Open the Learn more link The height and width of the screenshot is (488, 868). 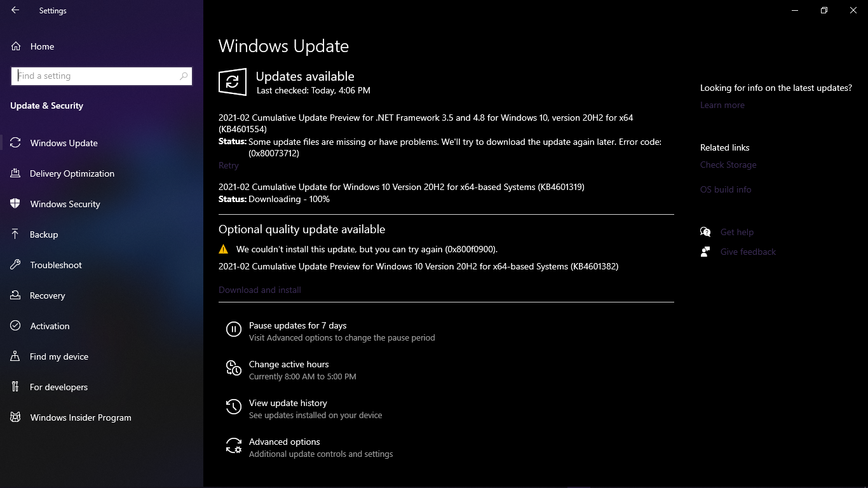pyautogui.click(x=722, y=105)
